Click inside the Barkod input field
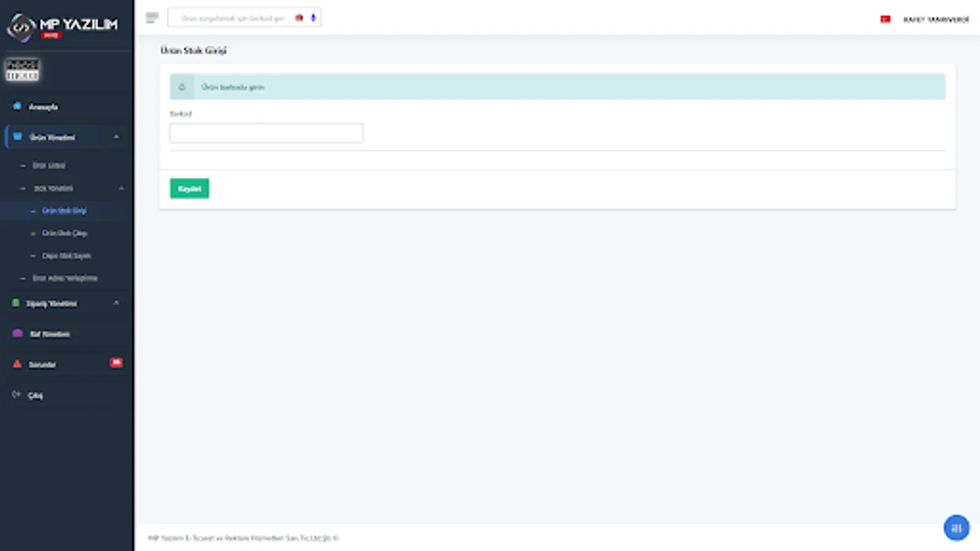This screenshot has height=551, width=980. (x=266, y=133)
